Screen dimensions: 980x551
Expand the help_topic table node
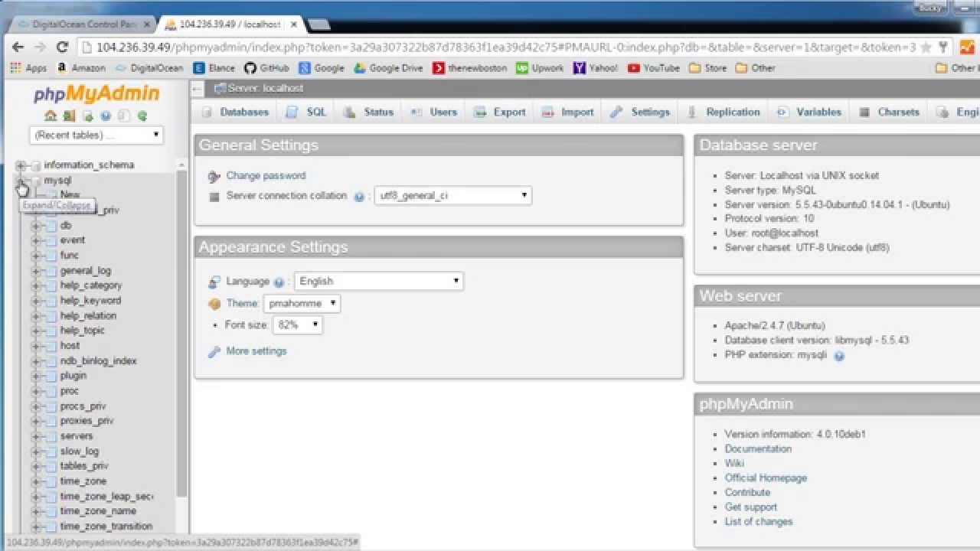point(35,331)
